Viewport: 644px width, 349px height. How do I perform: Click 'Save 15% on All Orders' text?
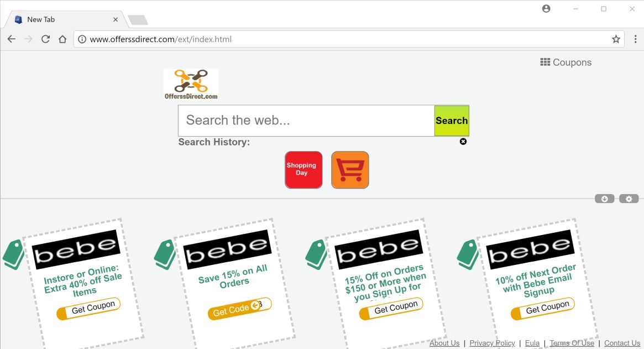233,276
